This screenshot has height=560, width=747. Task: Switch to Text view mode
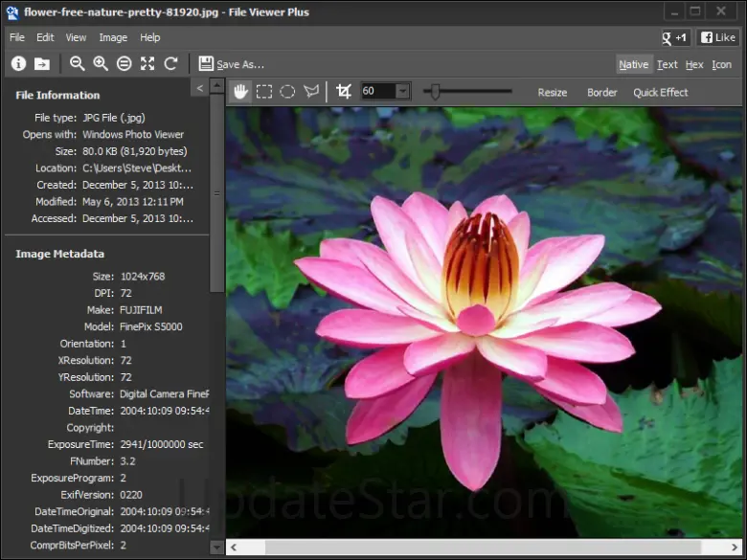point(668,64)
